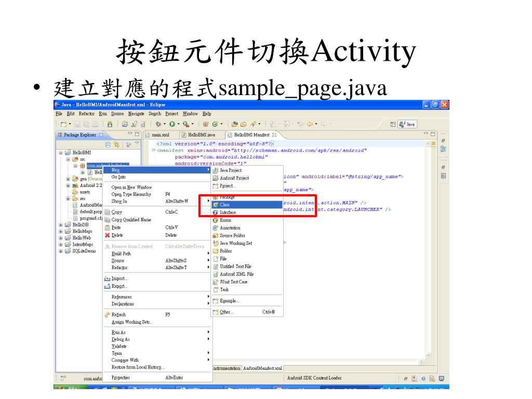Click Collapse All in Package Explorer
This screenshot has height=399, width=532.
pos(108,145)
